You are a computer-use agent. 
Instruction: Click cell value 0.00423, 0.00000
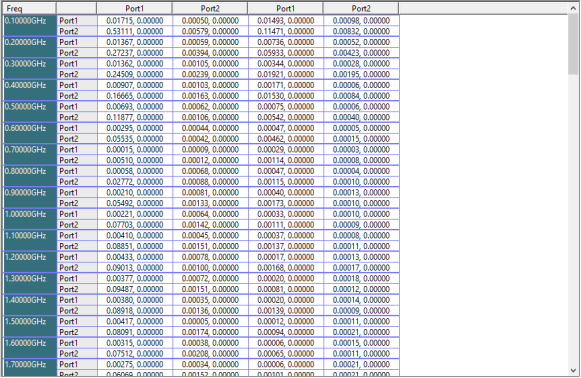tap(361, 53)
